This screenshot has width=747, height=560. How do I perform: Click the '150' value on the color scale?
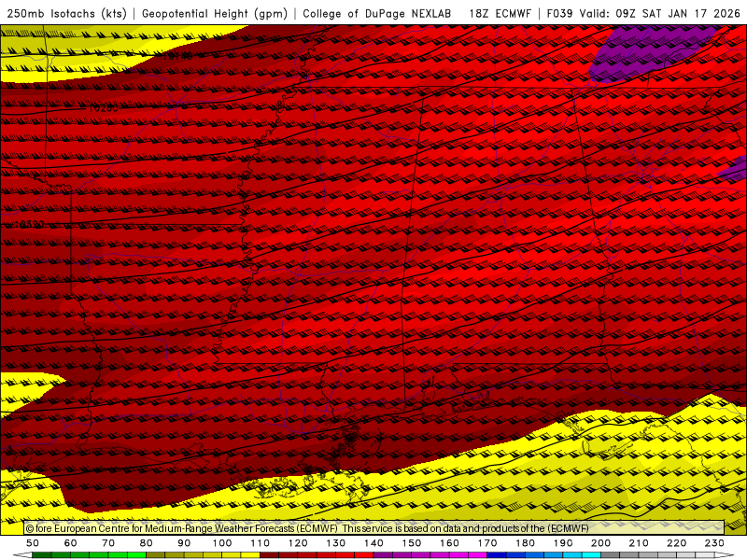[x=412, y=543]
